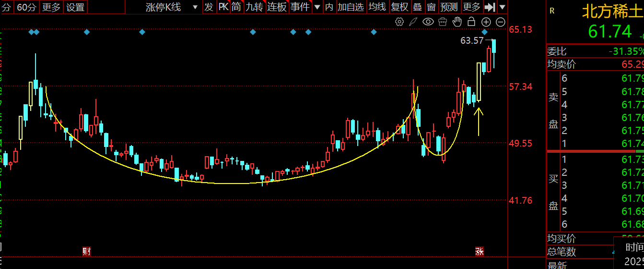Image resolution: width=644 pixels, height=269 pixels.
Task: Activate the hand pan tool
Action: [x=457, y=22]
